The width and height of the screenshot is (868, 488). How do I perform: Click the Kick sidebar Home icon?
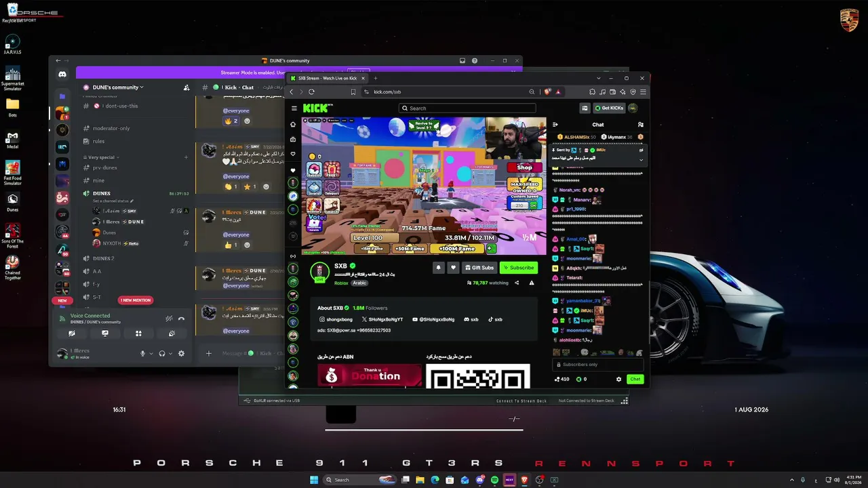293,125
